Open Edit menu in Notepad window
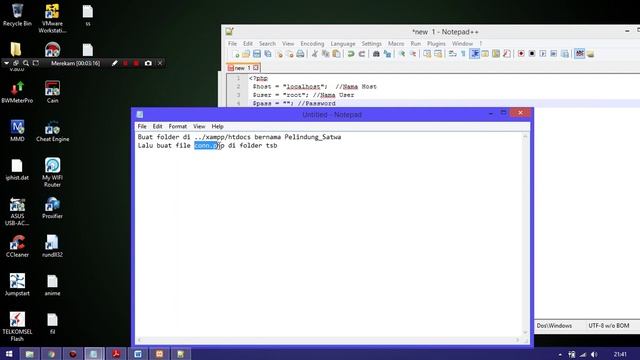This screenshot has height=360, width=640. tap(158, 127)
